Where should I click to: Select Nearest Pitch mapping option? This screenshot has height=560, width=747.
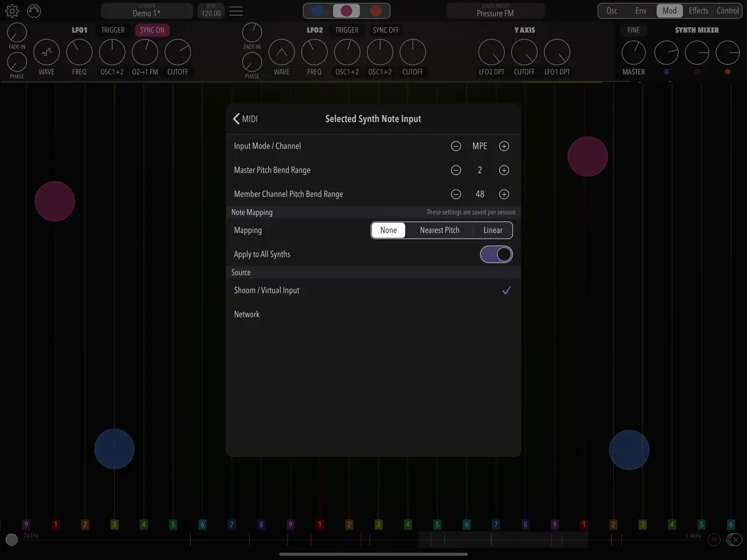point(440,230)
